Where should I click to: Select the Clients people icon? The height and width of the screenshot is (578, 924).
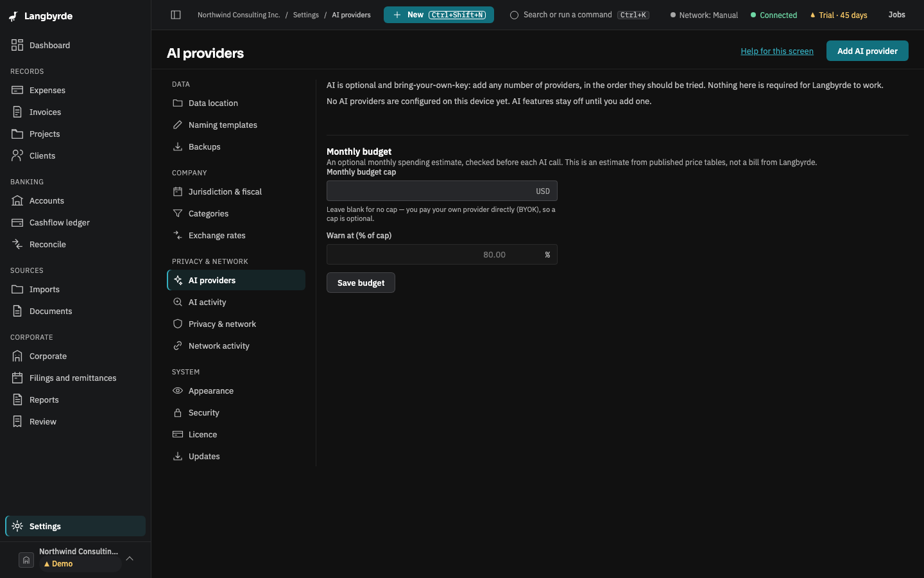point(17,155)
